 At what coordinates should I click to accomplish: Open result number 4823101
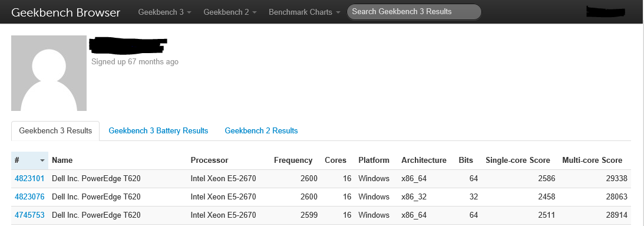pos(29,179)
